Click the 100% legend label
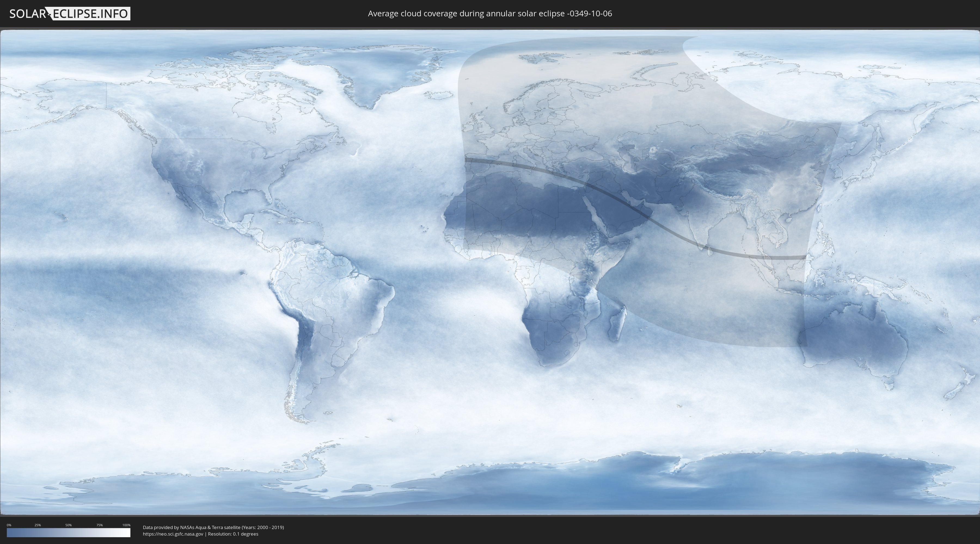Image resolution: width=980 pixels, height=544 pixels. coord(126,525)
